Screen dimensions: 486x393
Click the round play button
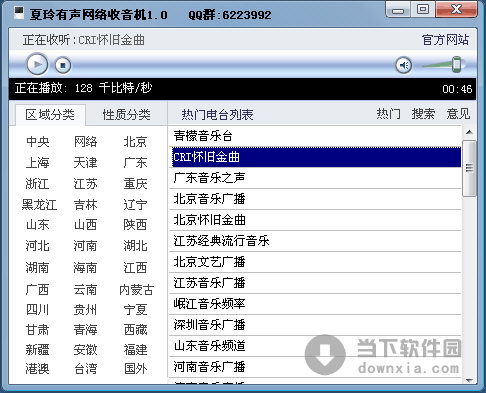coord(37,64)
